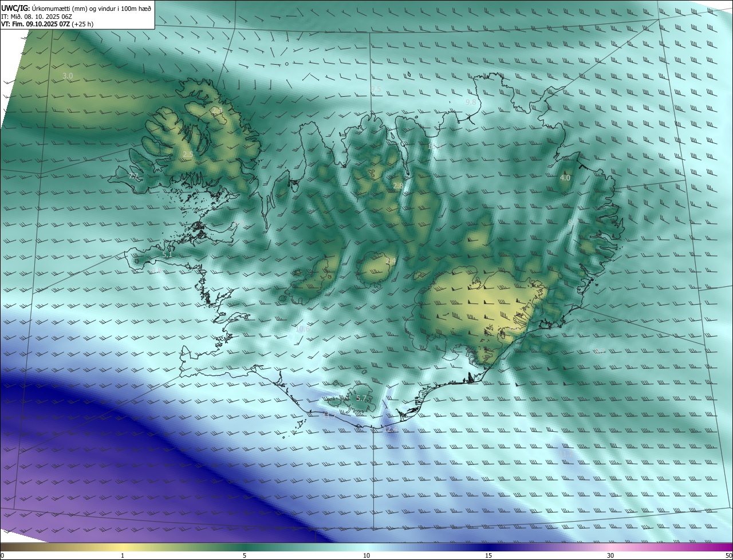Select the "UWC/IG:" label in the header
Screen dimensions: 733x560
pos(16,8)
